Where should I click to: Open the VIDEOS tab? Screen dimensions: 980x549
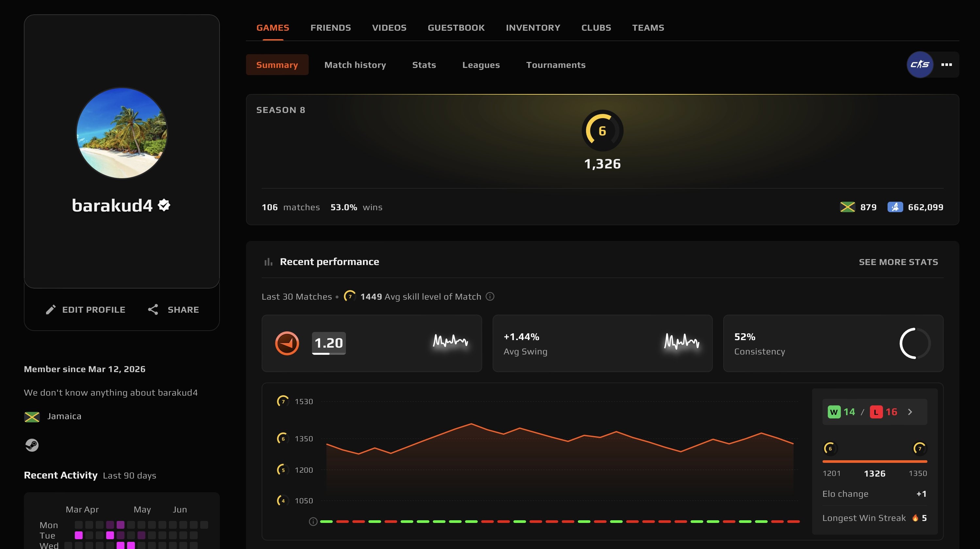point(389,28)
